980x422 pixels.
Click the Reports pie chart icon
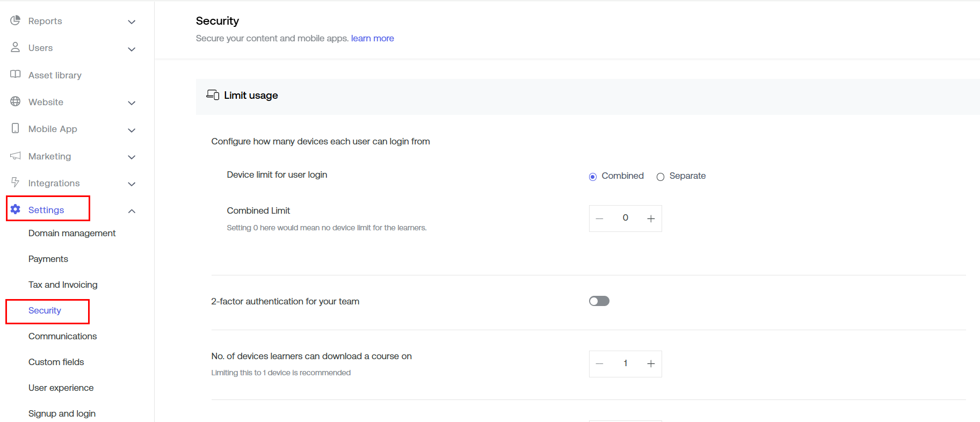pos(16,20)
